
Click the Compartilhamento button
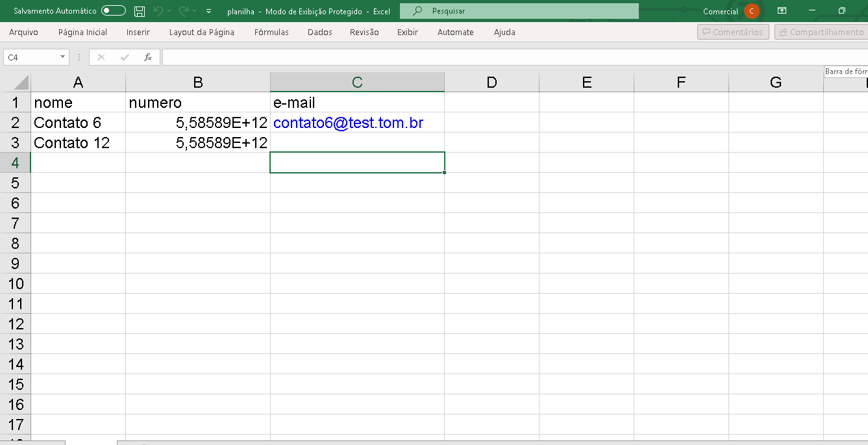821,32
